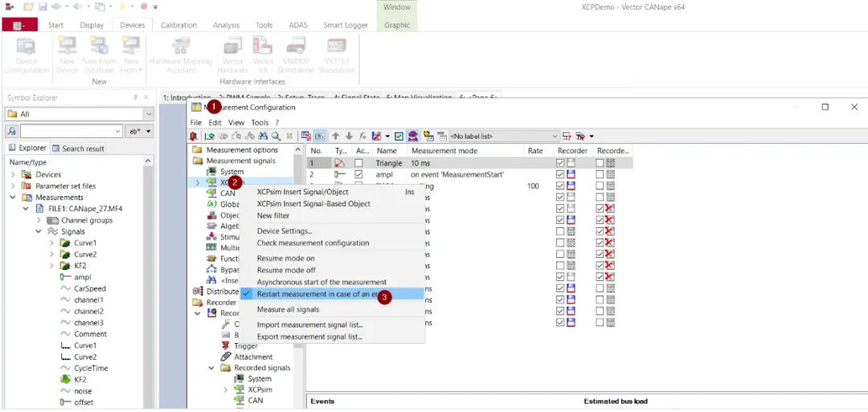Click the red record circle in quick access toolbar
This screenshot has height=412, width=868.
[144, 6]
